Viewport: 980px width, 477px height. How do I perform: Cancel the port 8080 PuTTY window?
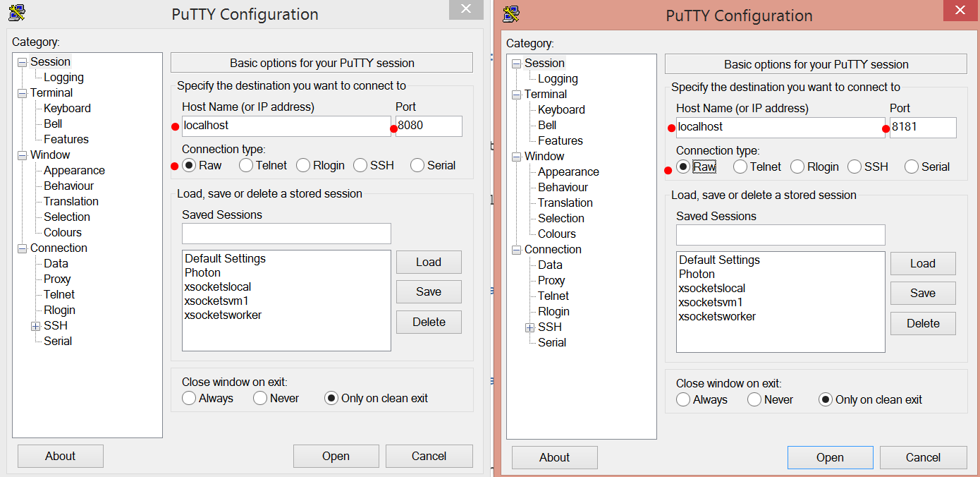(429, 456)
